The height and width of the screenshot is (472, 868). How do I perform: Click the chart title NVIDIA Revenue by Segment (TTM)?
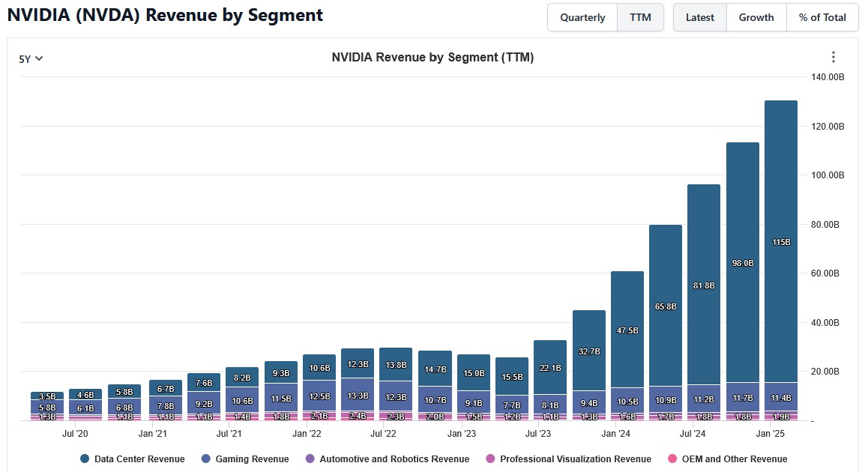(x=433, y=57)
